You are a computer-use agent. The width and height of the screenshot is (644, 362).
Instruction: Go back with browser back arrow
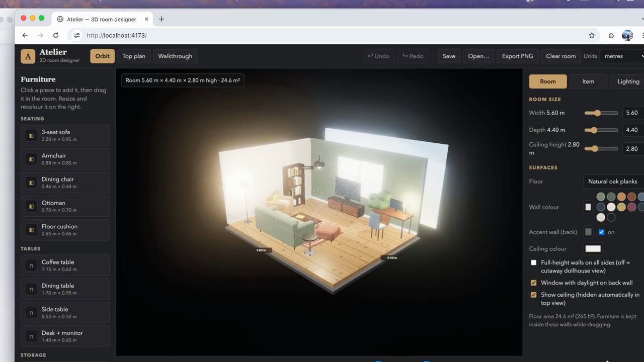pyautogui.click(x=25, y=35)
